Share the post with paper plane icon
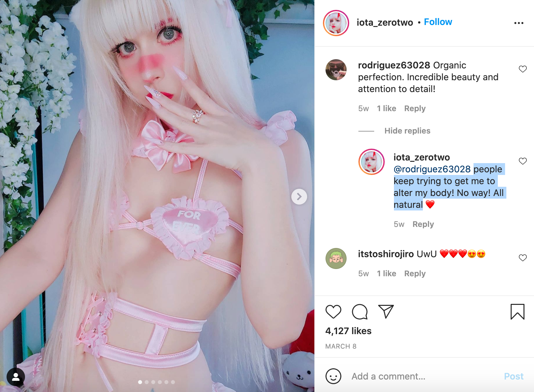Image resolution: width=534 pixels, height=392 pixels. pos(386,311)
